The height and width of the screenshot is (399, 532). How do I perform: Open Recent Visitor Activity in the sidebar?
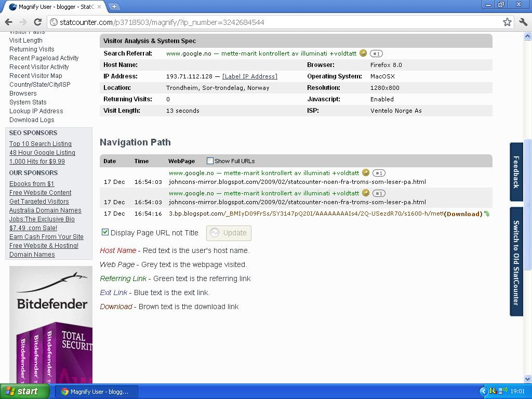click(39, 67)
